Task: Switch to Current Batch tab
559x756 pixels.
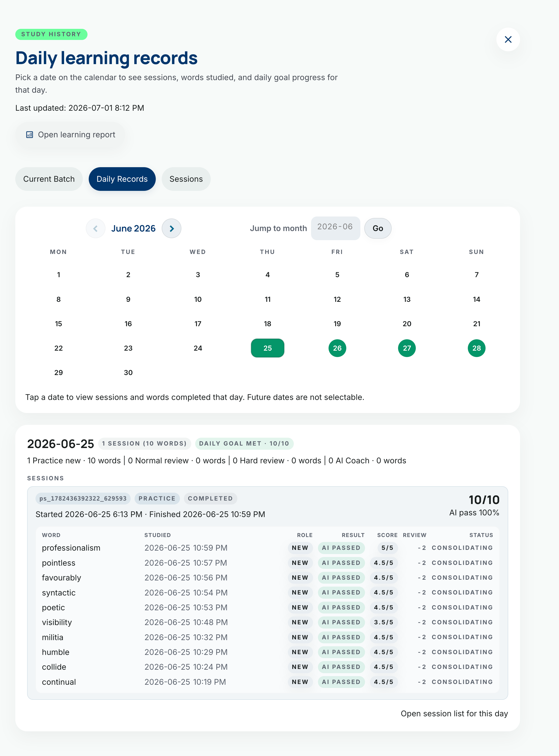Action: point(49,179)
